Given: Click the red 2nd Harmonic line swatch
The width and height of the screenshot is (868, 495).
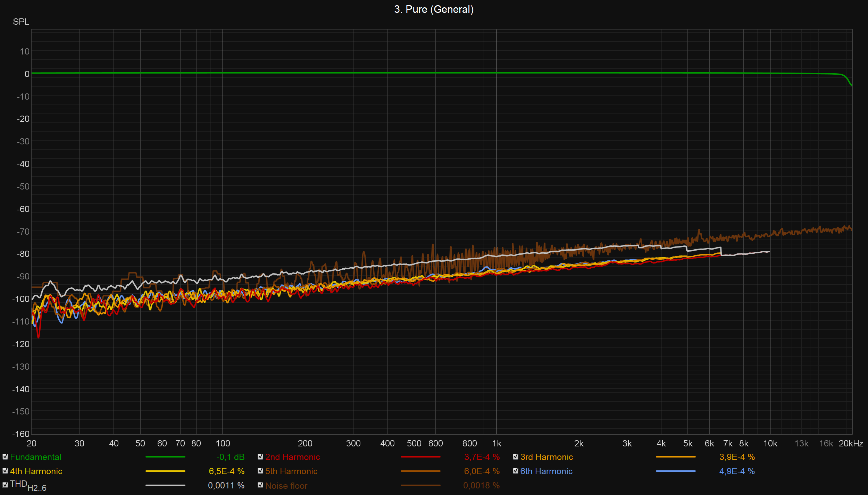Looking at the screenshot, I should point(420,457).
